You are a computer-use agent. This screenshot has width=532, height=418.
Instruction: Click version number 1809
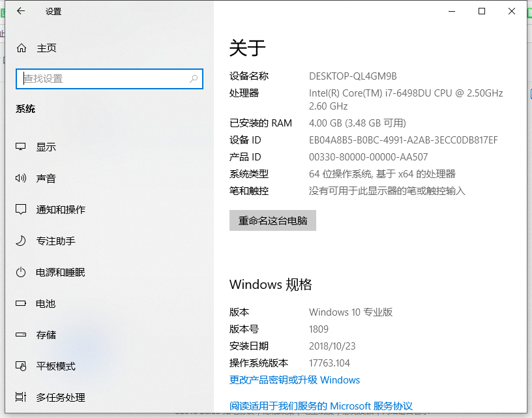[319, 329]
